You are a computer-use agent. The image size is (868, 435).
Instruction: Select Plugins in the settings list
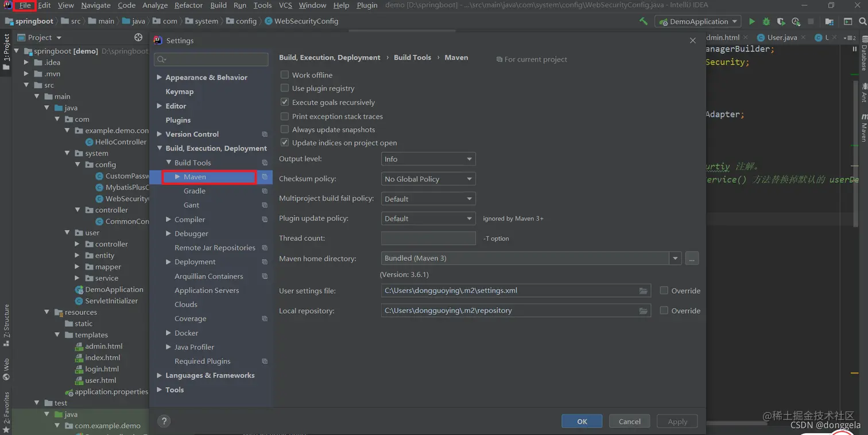[178, 120]
